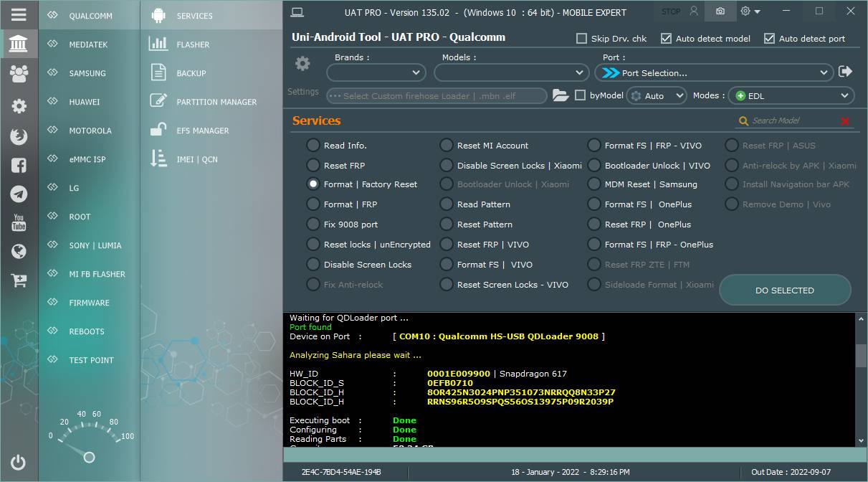The height and width of the screenshot is (482, 868).
Task: Select the bank building icon in sidebar
Action: [19, 44]
